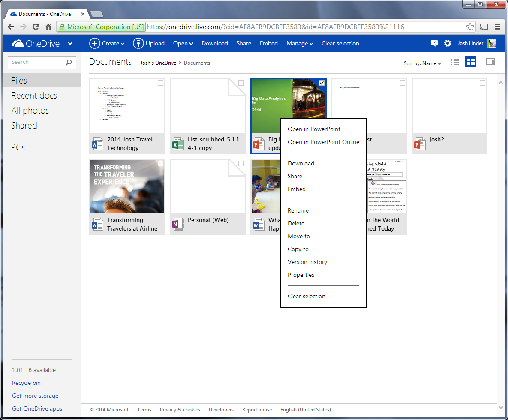Switch to list view
Image resolution: width=508 pixels, height=420 pixels.
tap(455, 62)
